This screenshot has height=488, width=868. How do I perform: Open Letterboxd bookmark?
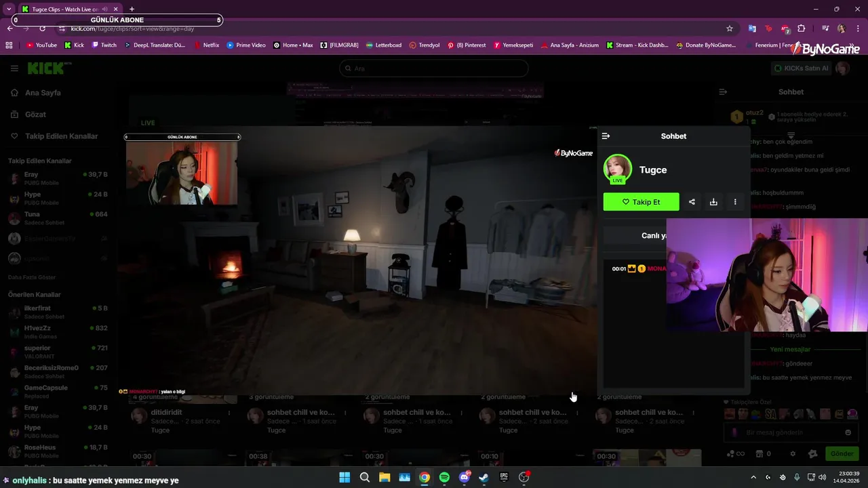tap(383, 45)
